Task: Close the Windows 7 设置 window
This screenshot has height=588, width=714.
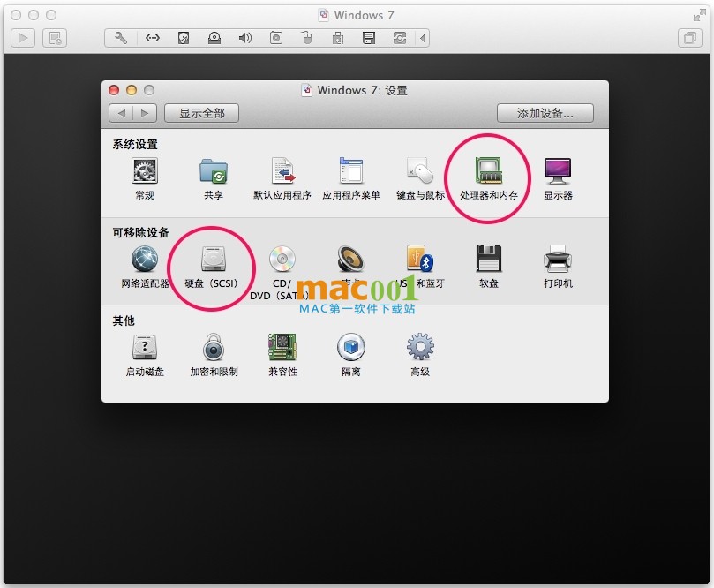Action: [x=114, y=90]
